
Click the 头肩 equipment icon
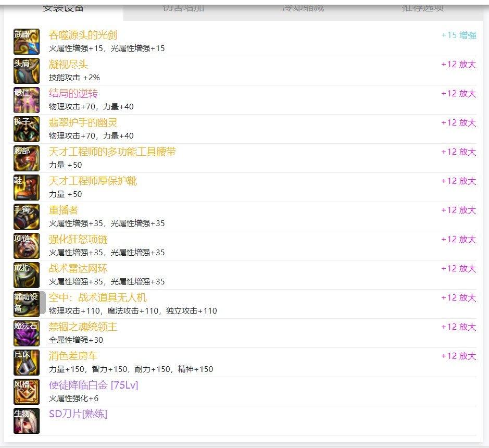(x=27, y=71)
